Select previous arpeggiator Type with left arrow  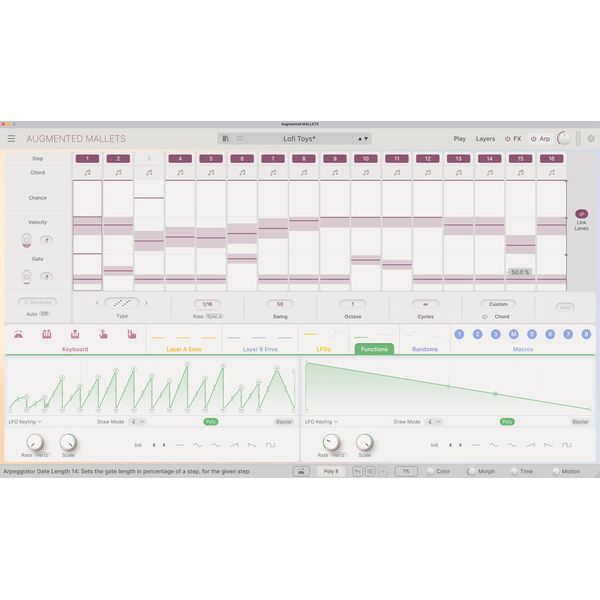(x=97, y=303)
